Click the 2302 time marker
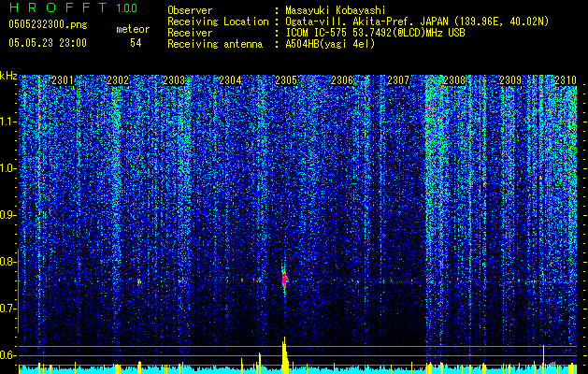The width and height of the screenshot is (588, 374). coord(118,80)
